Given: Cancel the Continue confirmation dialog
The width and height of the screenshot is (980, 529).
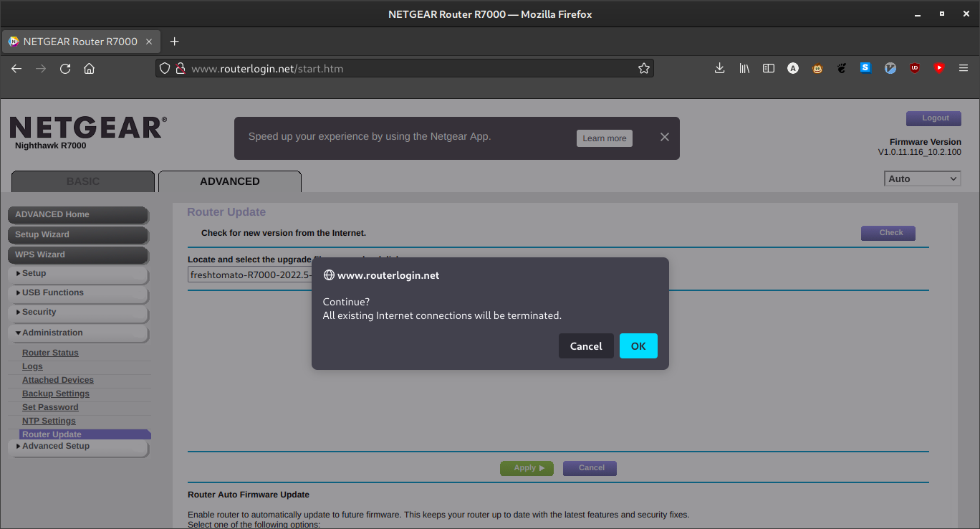Looking at the screenshot, I should pyautogui.click(x=586, y=345).
